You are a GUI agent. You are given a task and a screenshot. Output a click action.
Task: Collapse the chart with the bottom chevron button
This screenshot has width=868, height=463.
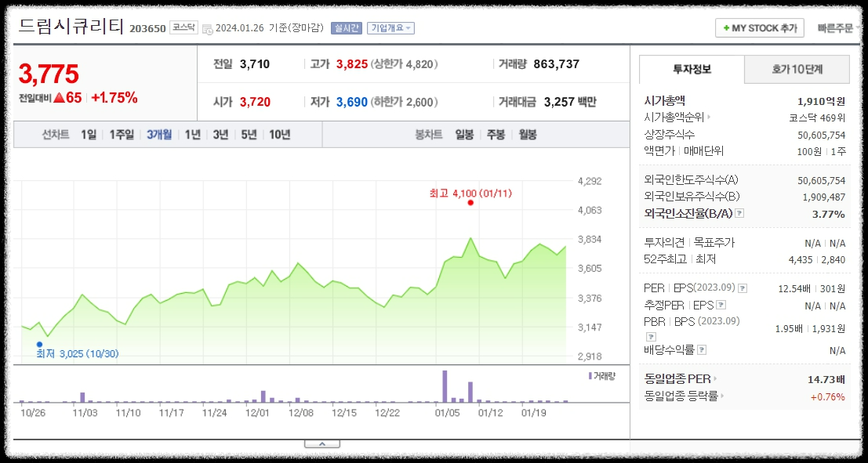point(321,443)
